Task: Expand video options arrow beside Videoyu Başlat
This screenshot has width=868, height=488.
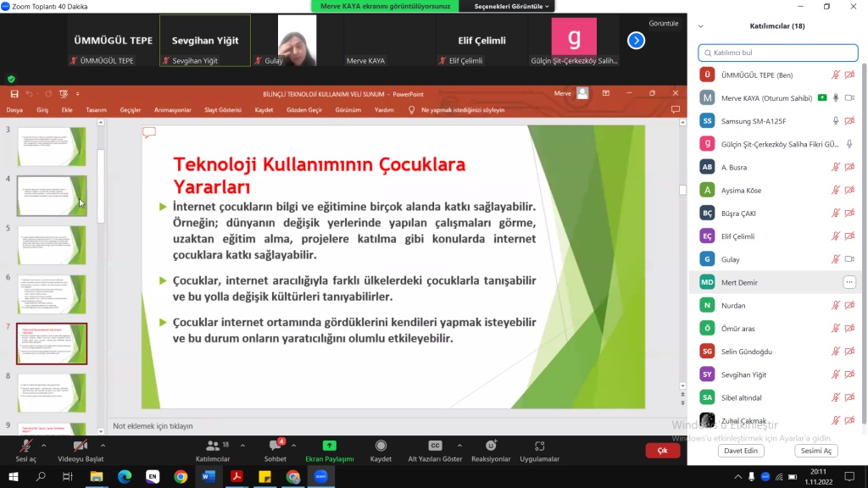Action: (x=103, y=444)
